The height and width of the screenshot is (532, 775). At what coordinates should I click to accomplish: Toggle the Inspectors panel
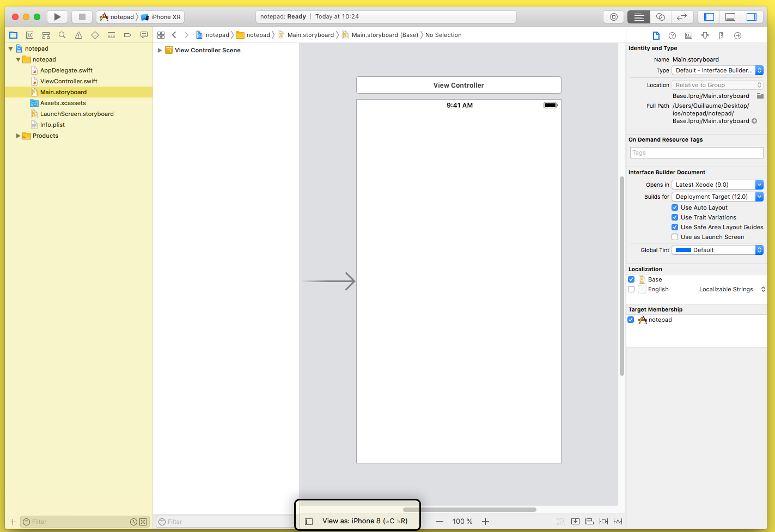click(752, 17)
